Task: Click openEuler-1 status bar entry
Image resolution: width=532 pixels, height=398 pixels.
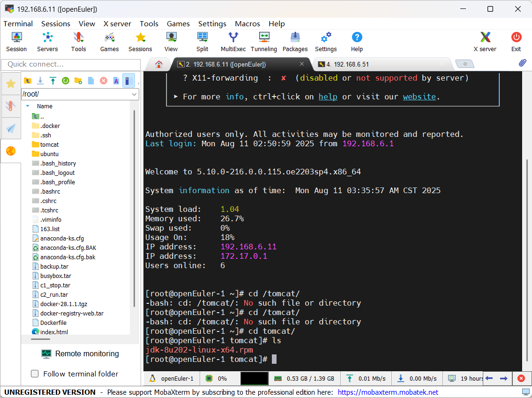Action: 172,378
